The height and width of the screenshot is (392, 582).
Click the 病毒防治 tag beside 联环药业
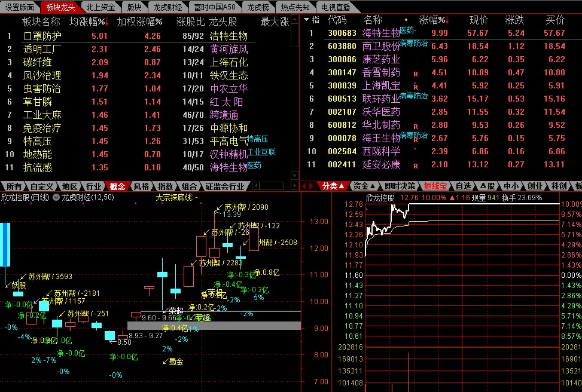414,96
